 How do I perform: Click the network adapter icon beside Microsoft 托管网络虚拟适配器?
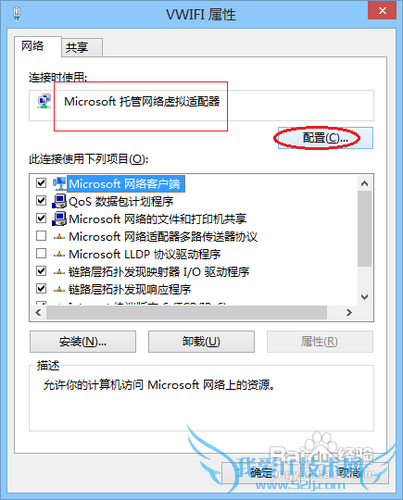tap(44, 101)
